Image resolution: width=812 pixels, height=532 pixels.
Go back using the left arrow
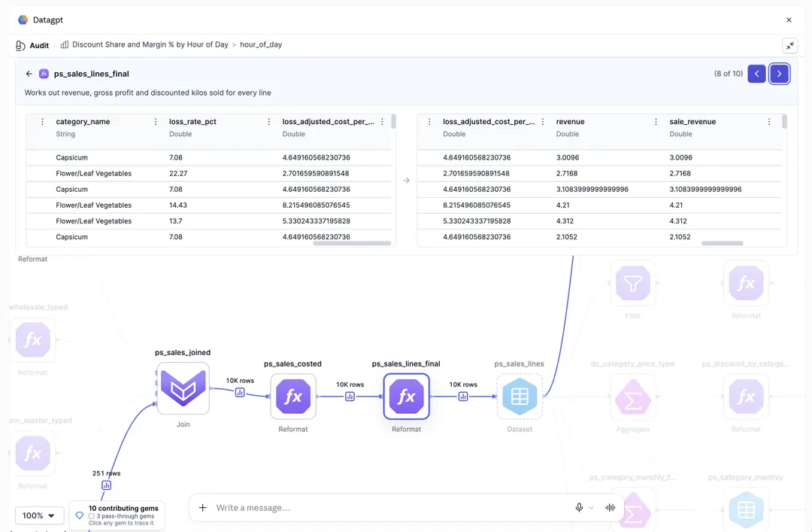29,74
